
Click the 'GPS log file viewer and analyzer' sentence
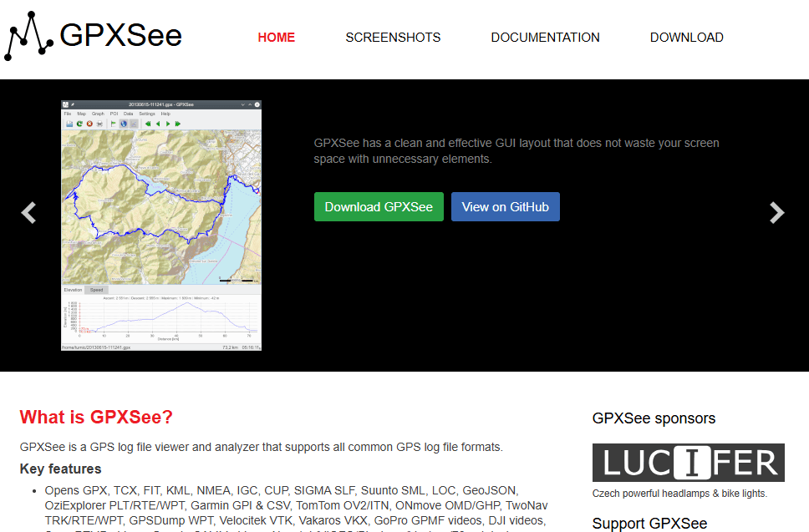261,447
